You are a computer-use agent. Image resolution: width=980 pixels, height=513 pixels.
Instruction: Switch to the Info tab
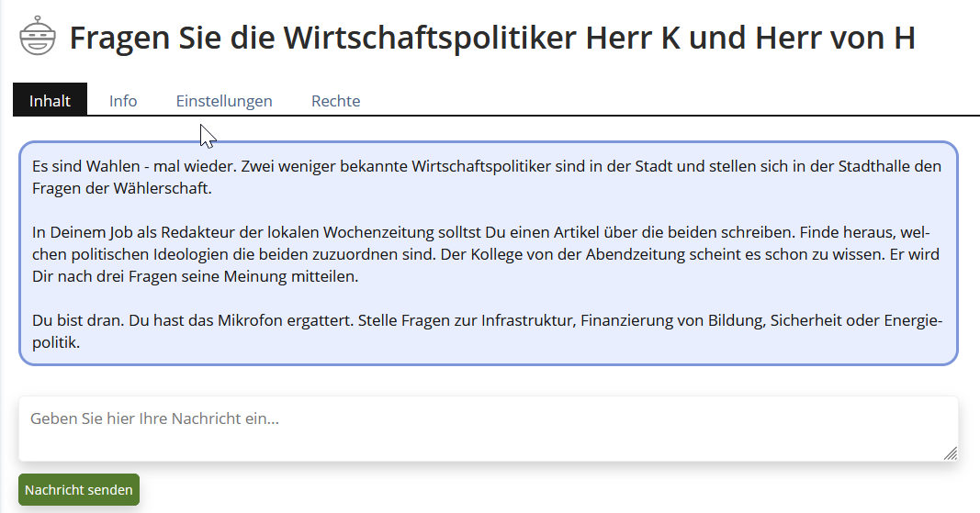[x=123, y=100]
